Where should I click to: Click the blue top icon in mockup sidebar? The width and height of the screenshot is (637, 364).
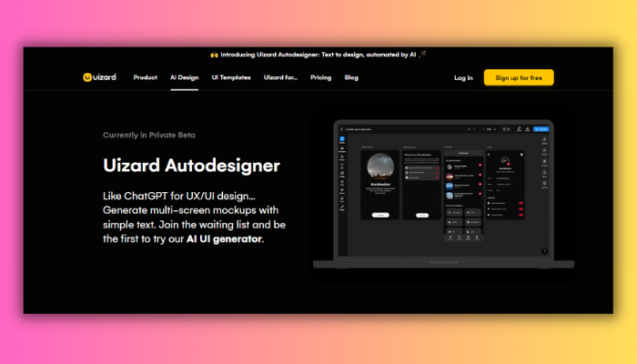[342, 139]
